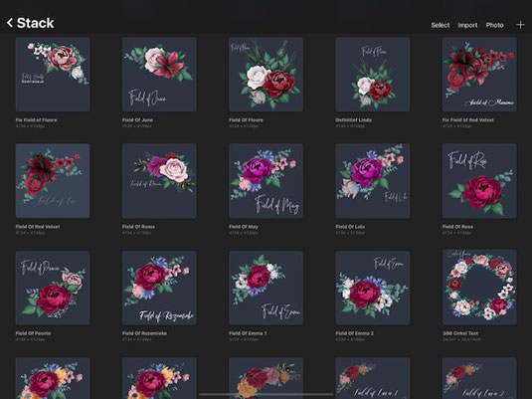This screenshot has height=399, width=532.
Task: Tap the Select button
Action: tap(441, 25)
